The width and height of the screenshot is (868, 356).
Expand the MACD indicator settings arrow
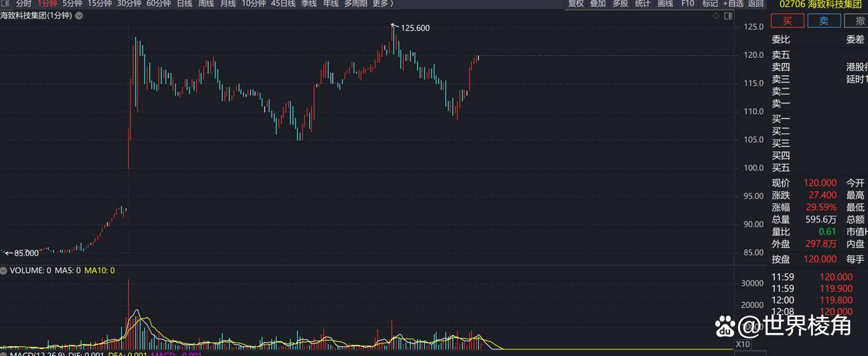coord(3,353)
